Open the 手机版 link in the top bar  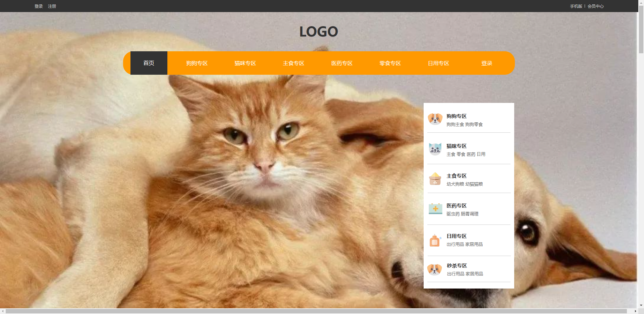tap(576, 6)
